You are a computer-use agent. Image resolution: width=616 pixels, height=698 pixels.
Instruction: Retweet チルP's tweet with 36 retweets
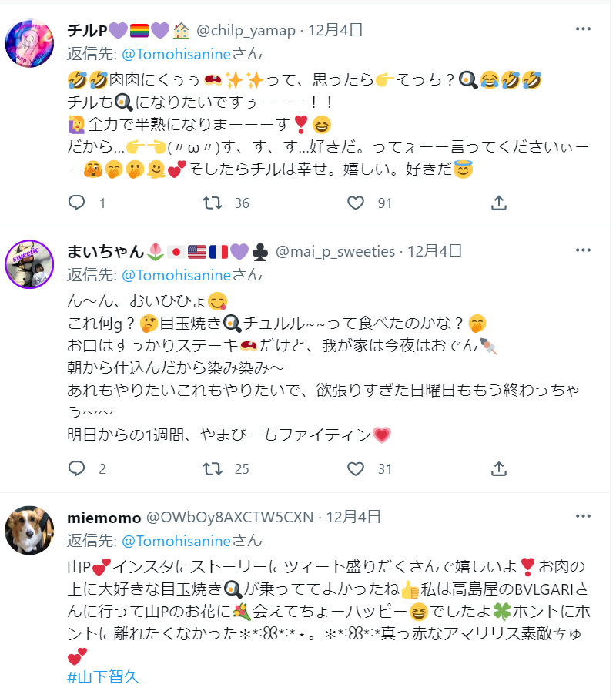(x=213, y=203)
